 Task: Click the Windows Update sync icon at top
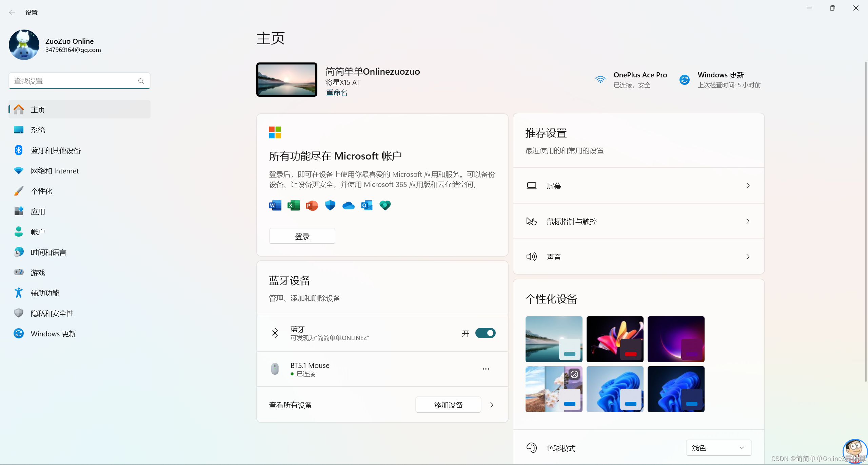pos(684,80)
